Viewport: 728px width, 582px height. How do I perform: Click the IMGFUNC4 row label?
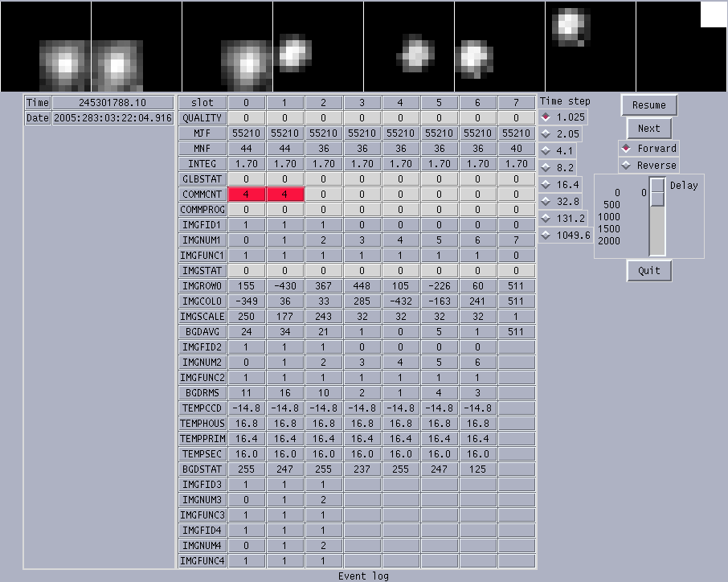[202, 561]
